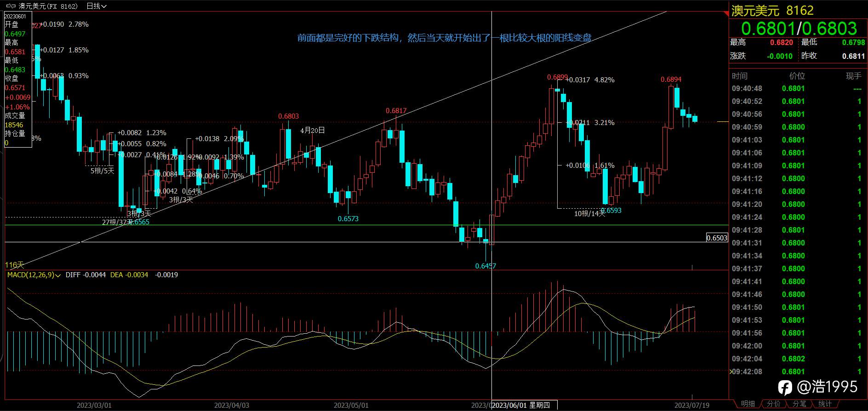Click the blue annotation text about 下跌结构

(444, 38)
